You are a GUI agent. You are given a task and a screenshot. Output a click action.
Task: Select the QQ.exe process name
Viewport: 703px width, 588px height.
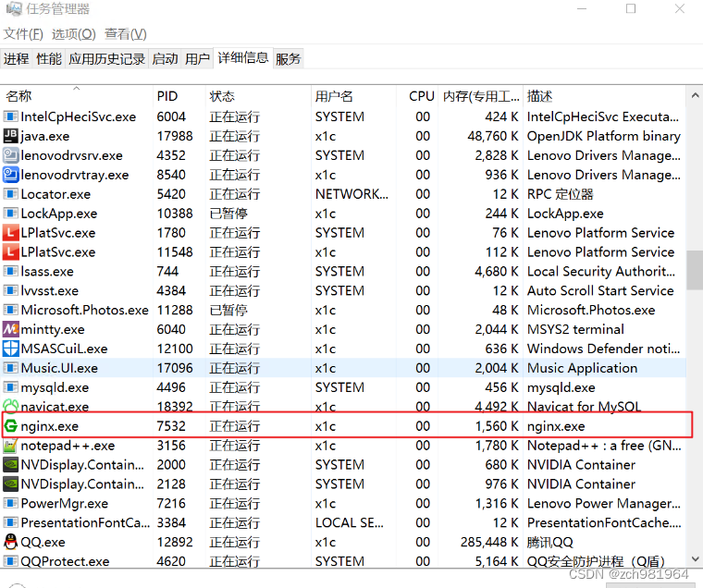tap(43, 543)
